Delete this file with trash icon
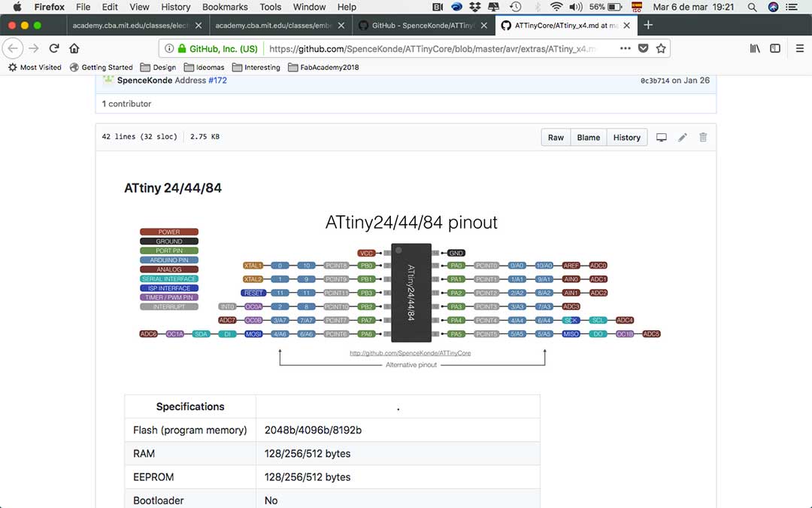This screenshot has height=508, width=812. point(703,138)
